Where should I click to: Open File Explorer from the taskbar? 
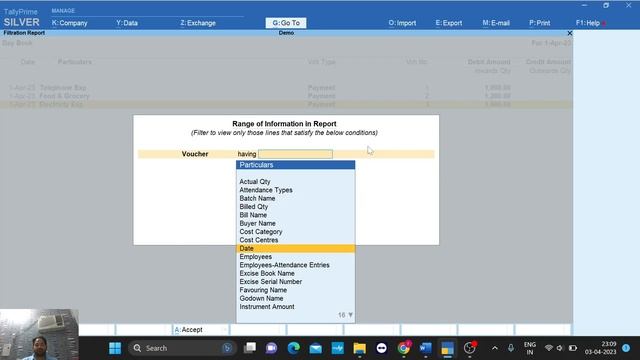pos(360,348)
